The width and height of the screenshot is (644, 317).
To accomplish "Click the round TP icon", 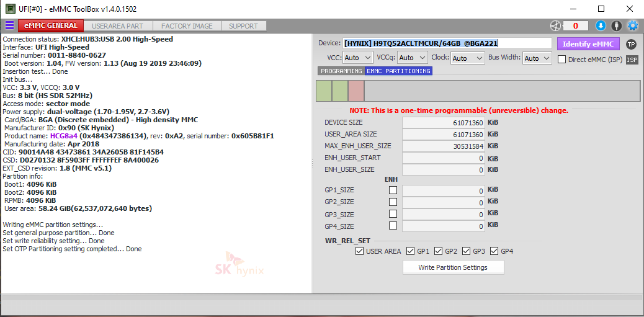I will 631,44.
